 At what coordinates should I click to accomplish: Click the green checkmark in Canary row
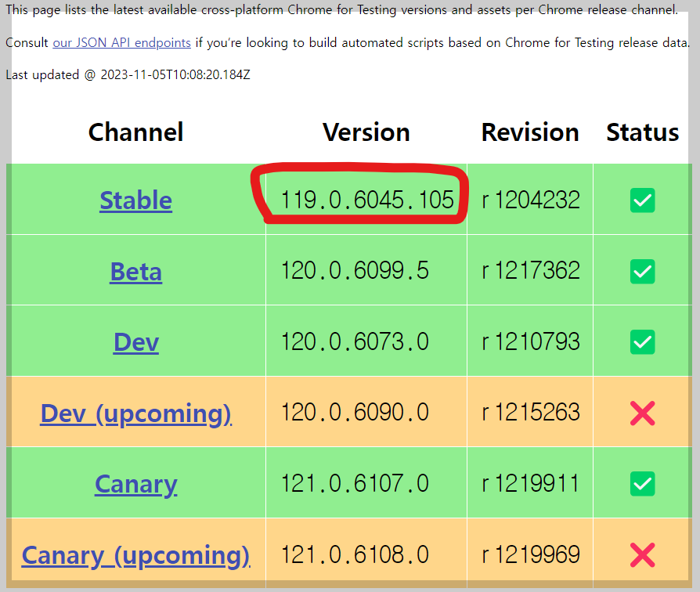642,483
